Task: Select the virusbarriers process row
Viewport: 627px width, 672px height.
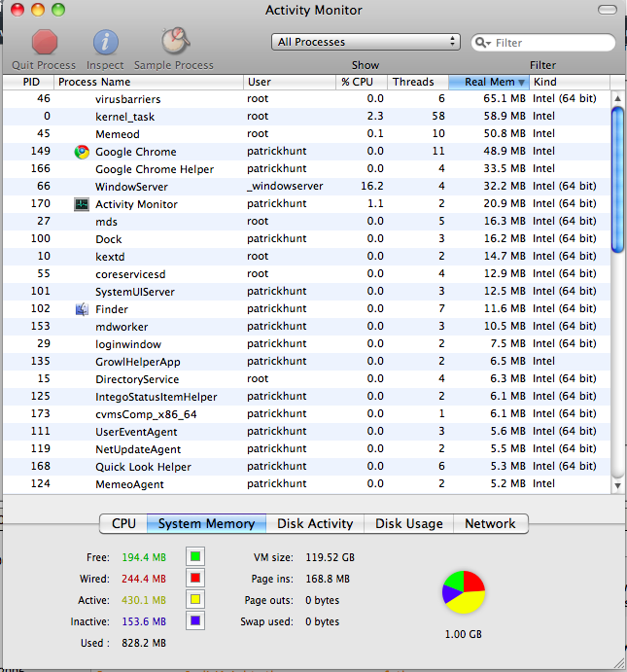Action: [x=306, y=99]
